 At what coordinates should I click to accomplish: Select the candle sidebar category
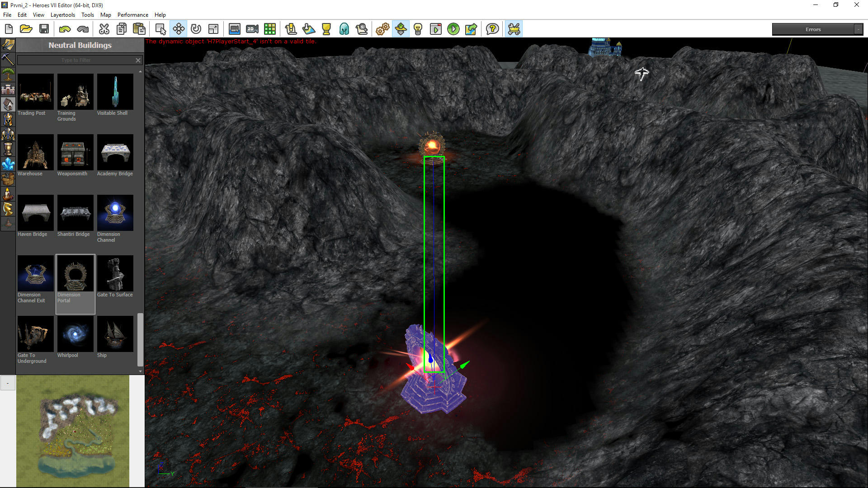[x=8, y=194]
